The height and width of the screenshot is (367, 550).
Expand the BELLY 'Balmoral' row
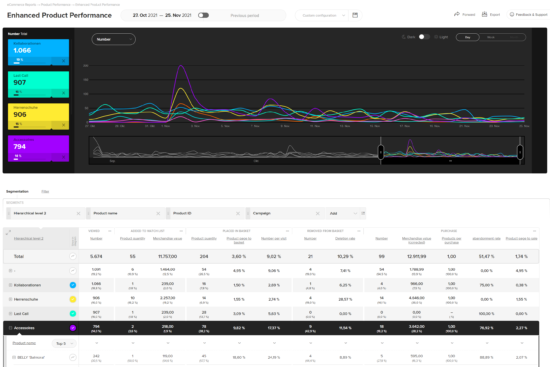[14, 357]
